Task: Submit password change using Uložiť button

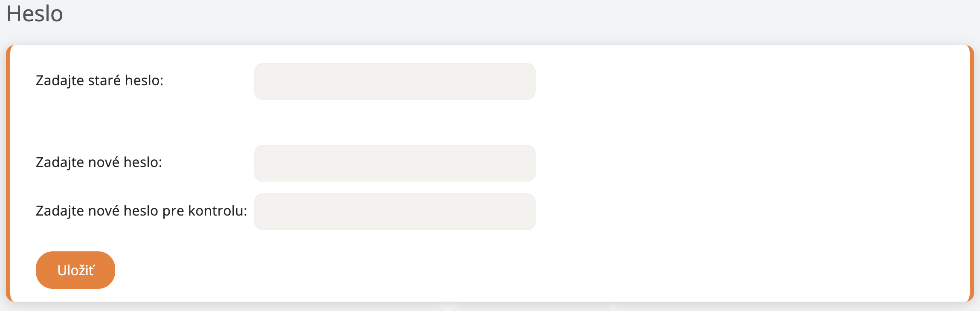Action: pyautogui.click(x=75, y=270)
